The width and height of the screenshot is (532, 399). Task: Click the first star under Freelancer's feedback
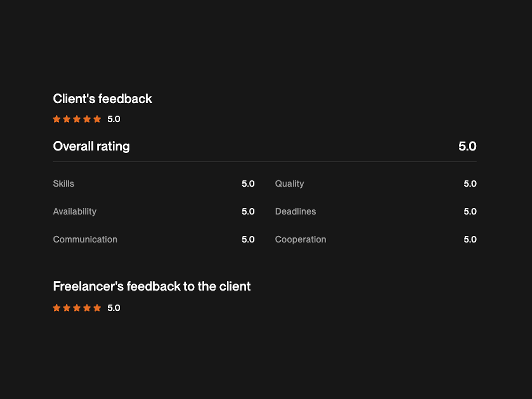57,308
